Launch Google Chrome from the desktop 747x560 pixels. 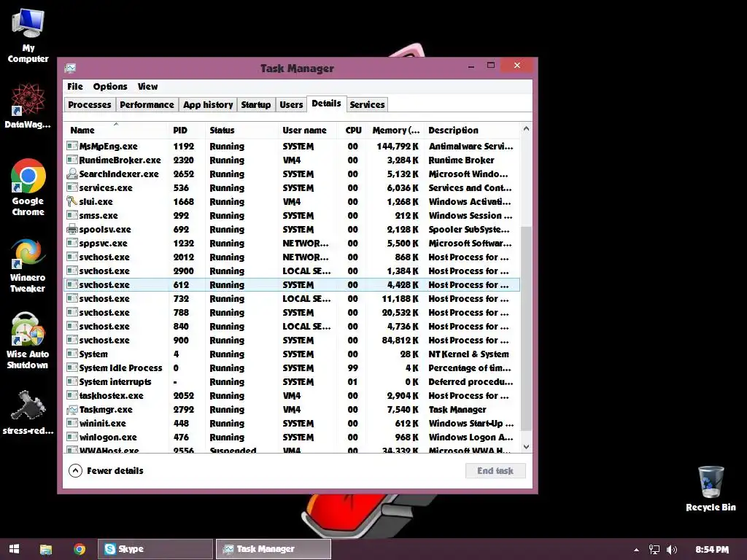[x=28, y=187]
